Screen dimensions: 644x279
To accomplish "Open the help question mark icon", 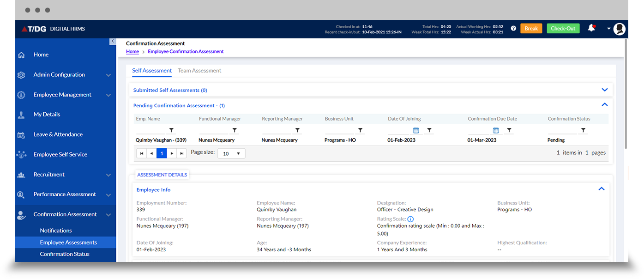I will (513, 29).
